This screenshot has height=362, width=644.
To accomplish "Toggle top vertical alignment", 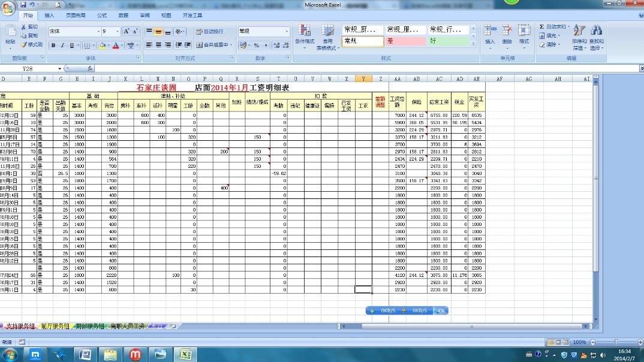I will pos(149,32).
